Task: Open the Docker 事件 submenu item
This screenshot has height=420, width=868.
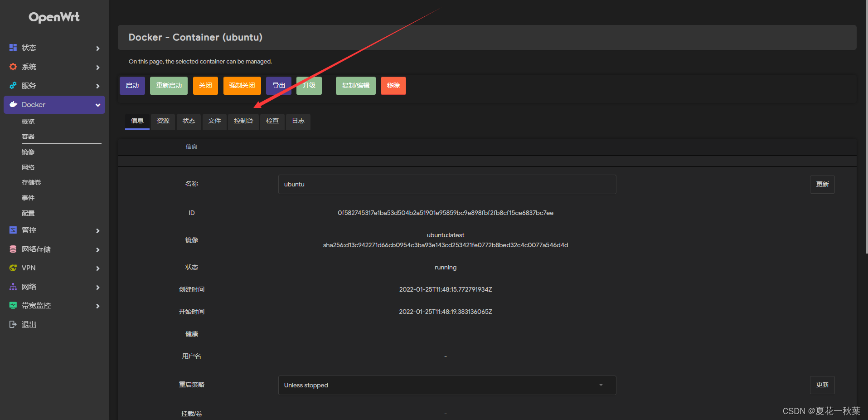Action: click(x=28, y=198)
